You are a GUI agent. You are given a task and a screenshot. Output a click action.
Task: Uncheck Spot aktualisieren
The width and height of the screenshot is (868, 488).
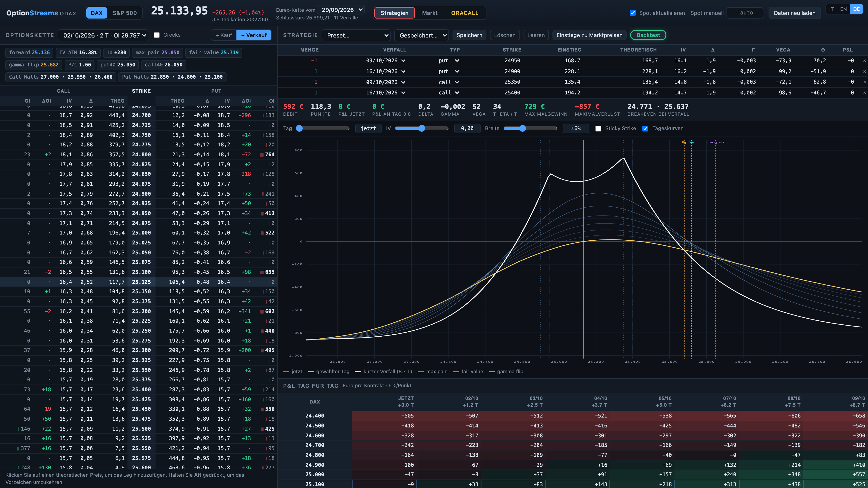coord(632,13)
